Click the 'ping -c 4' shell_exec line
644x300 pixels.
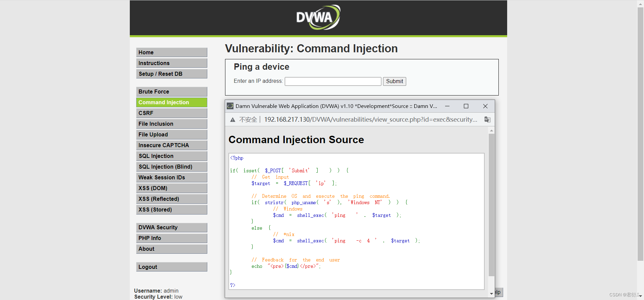(x=346, y=241)
